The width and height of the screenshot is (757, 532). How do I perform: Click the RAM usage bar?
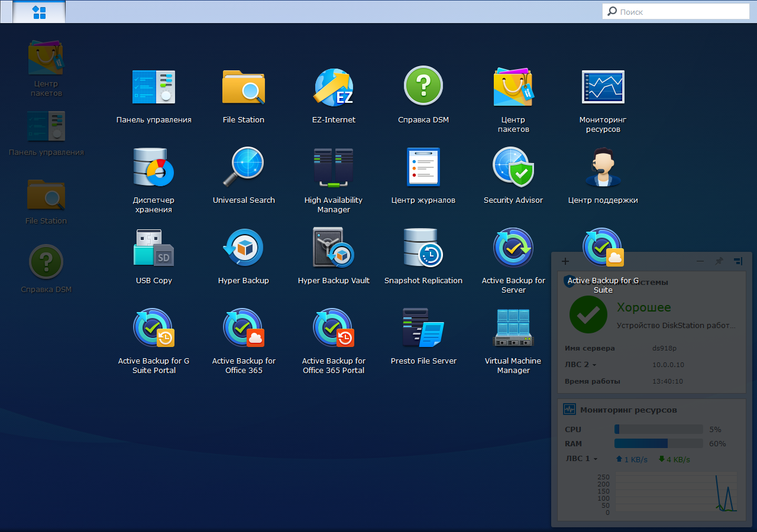pyautogui.click(x=659, y=444)
